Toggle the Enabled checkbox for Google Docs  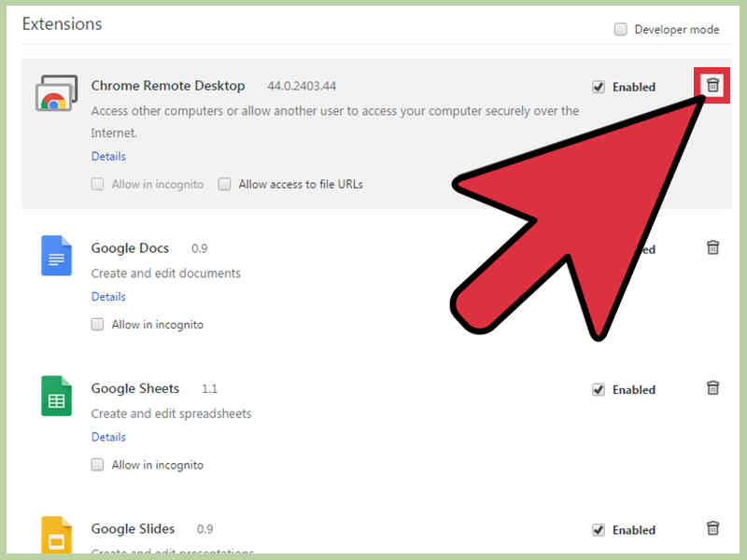(599, 249)
